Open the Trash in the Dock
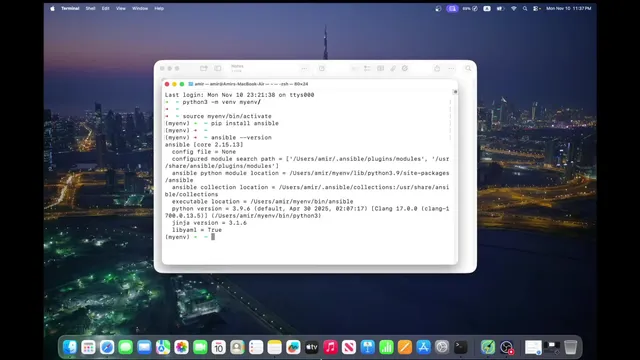The height and width of the screenshot is (360, 640). coord(571,347)
